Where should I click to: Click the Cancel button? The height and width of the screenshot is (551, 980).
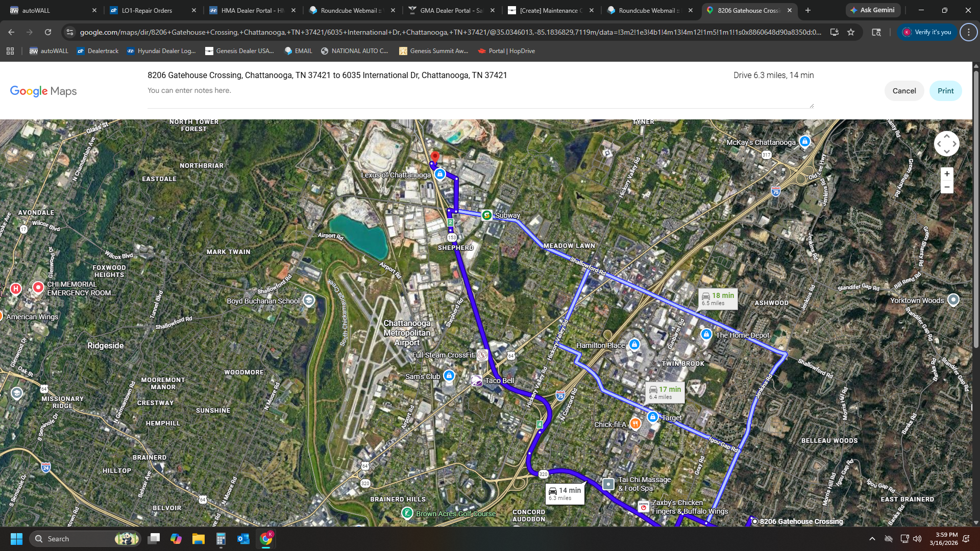[x=904, y=91]
